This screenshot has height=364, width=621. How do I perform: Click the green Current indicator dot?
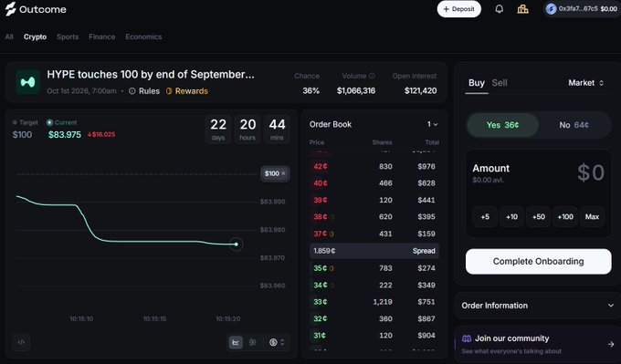point(49,122)
